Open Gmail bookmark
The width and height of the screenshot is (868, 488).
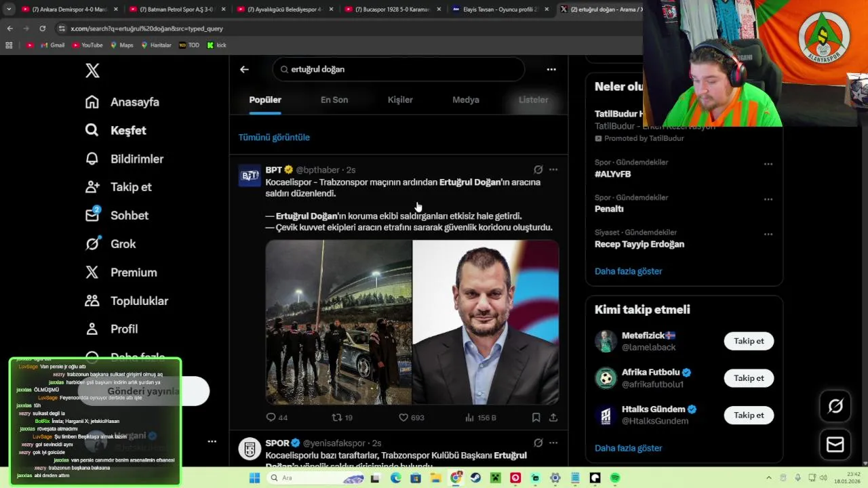[x=52, y=45]
